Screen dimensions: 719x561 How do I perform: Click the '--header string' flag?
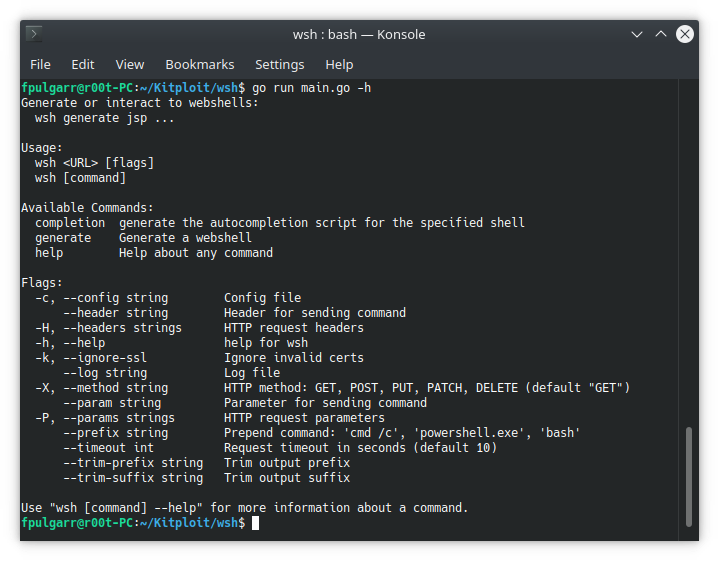click(116, 313)
